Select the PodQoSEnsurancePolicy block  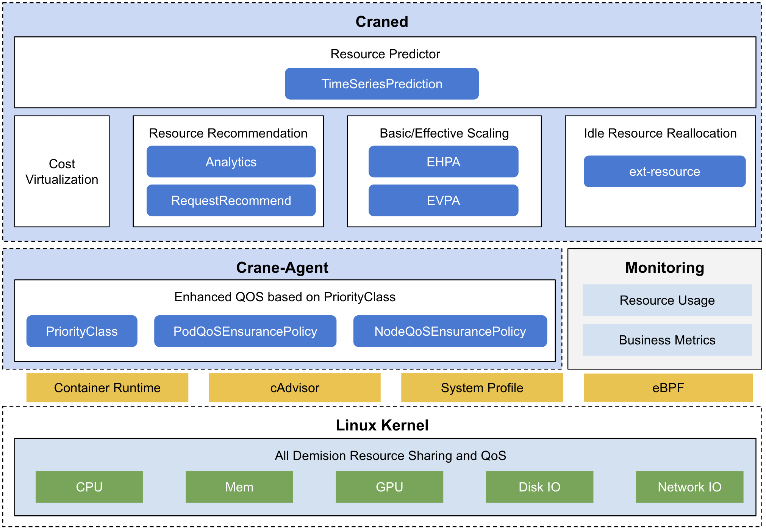point(245,331)
